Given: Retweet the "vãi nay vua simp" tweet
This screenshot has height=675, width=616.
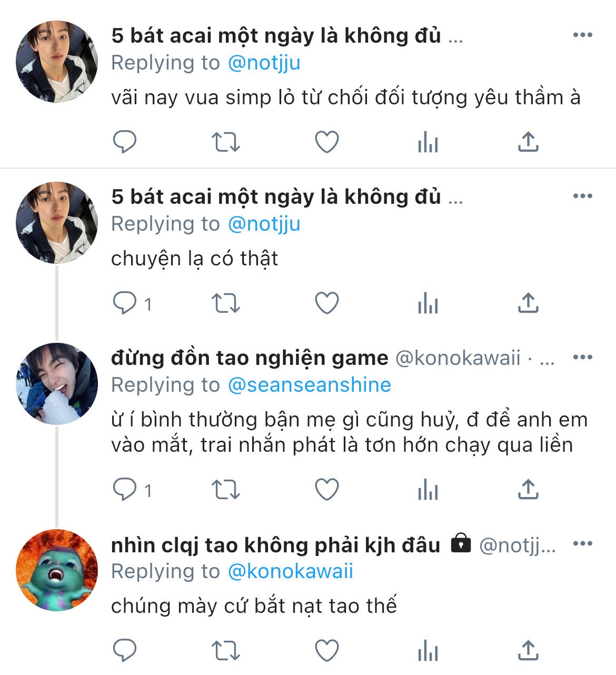Looking at the screenshot, I should click(x=225, y=142).
